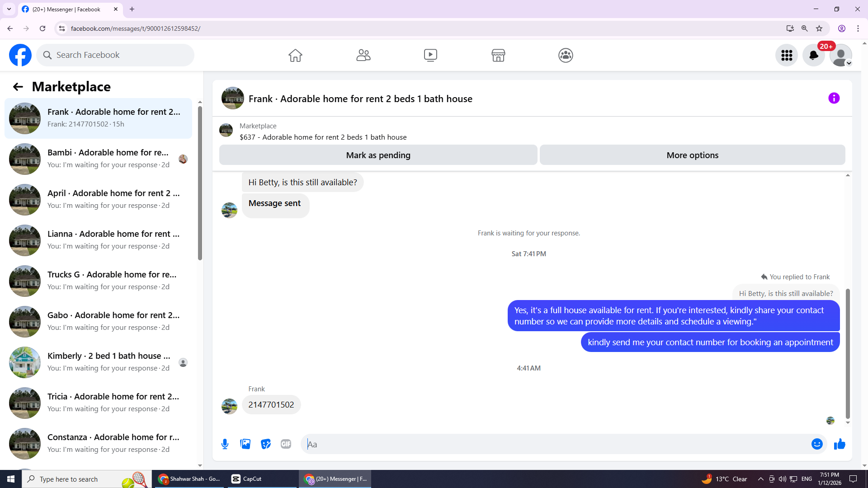Image resolution: width=868 pixels, height=488 pixels.
Task: Open the emoji picker in message box
Action: (x=816, y=444)
